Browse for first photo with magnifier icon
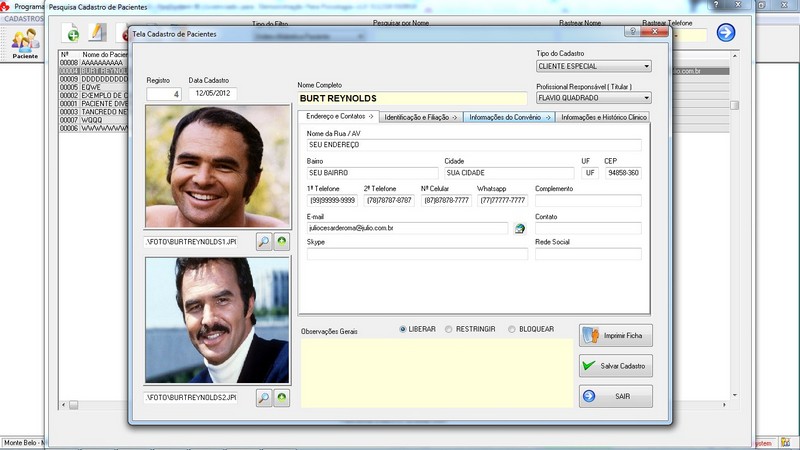The height and width of the screenshot is (450, 800). (264, 241)
